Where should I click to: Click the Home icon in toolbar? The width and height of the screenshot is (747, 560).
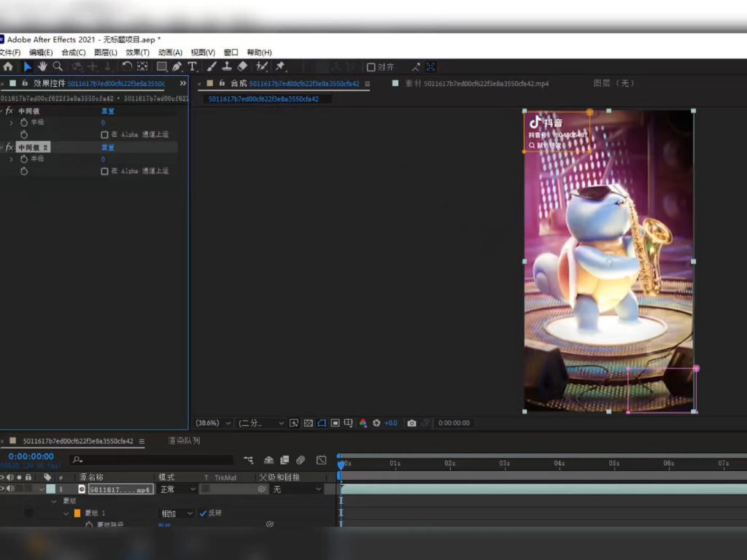click(x=8, y=66)
